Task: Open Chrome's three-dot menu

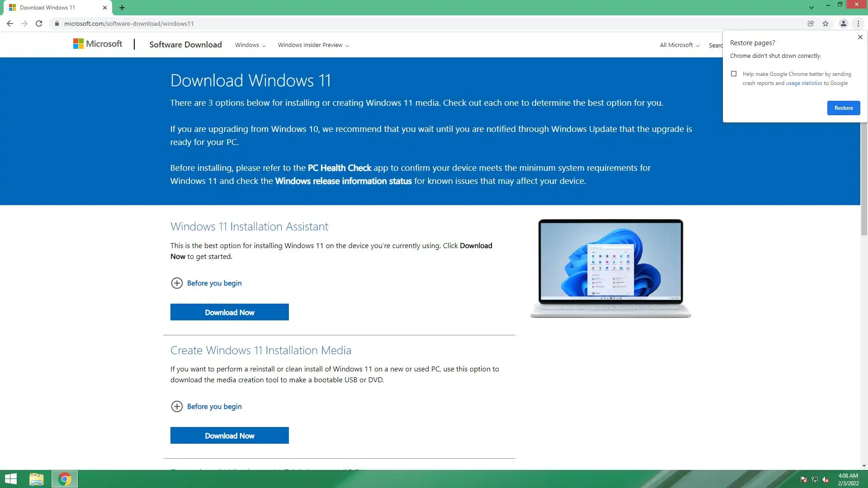Action: 858,23
